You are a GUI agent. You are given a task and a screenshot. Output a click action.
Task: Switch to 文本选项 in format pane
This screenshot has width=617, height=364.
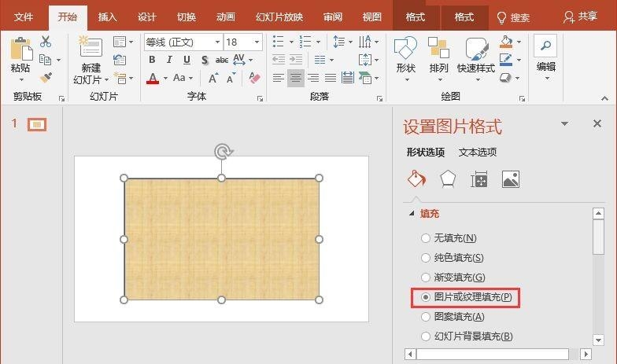coord(478,153)
